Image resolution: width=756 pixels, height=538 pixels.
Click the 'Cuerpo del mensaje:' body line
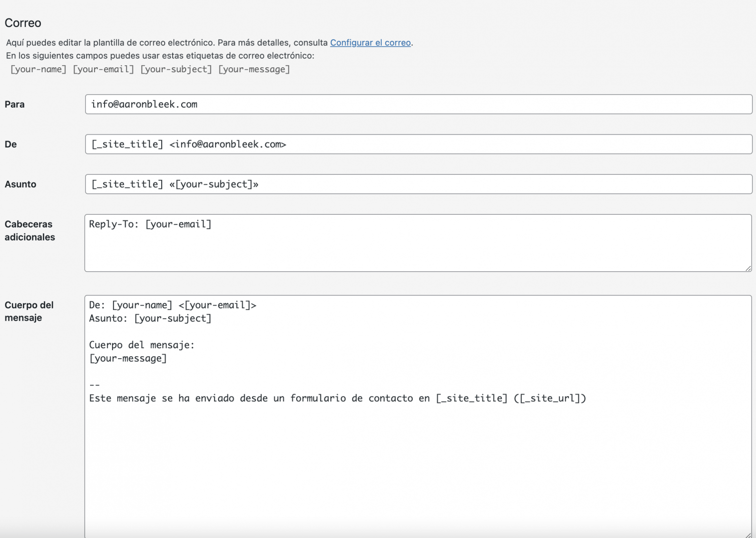pyautogui.click(x=142, y=345)
